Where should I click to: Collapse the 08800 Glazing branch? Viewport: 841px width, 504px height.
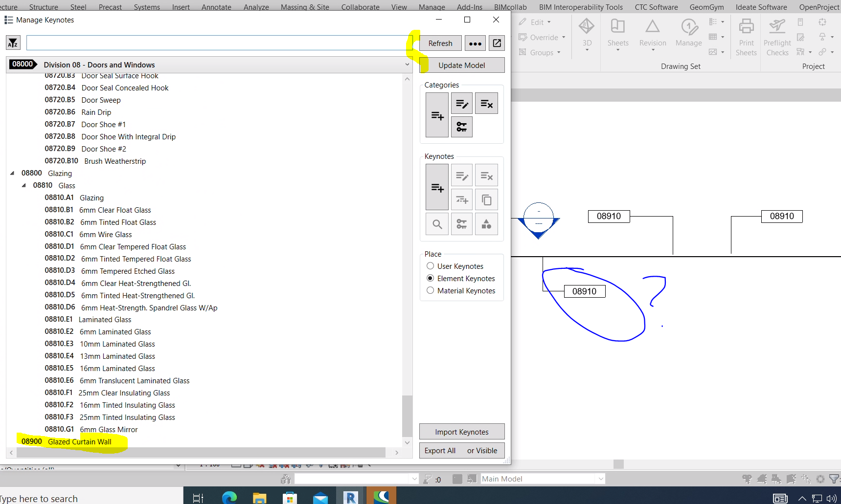(12, 173)
